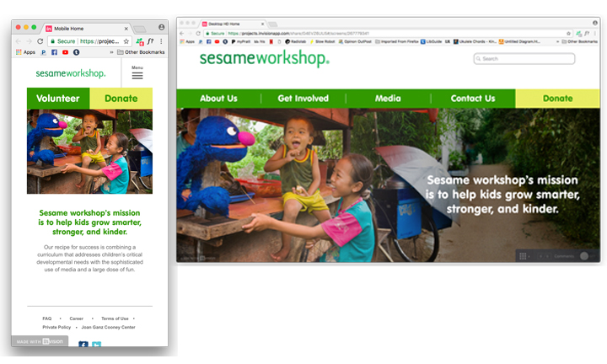
Task: Open Chrome three-dot menu in Mobile Home window
Action: pos(161,41)
